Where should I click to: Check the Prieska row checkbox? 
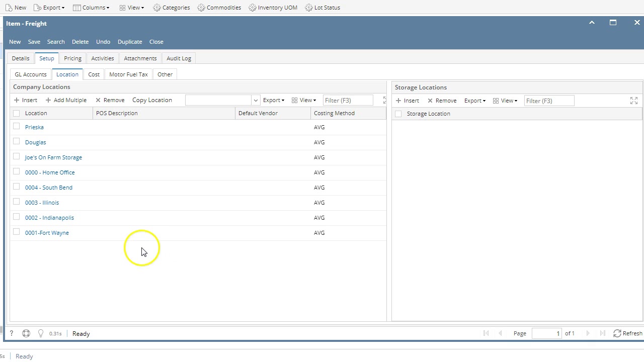17,127
